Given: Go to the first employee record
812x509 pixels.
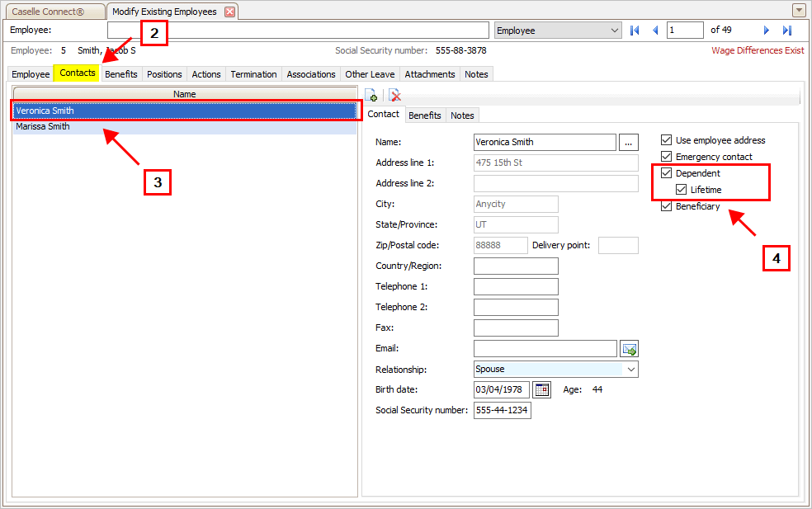Looking at the screenshot, I should (635, 31).
